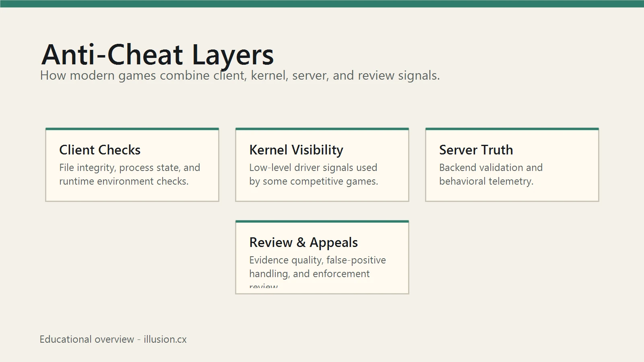This screenshot has width=644, height=362.
Task: Open the Client Checks card
Action: tap(132, 165)
